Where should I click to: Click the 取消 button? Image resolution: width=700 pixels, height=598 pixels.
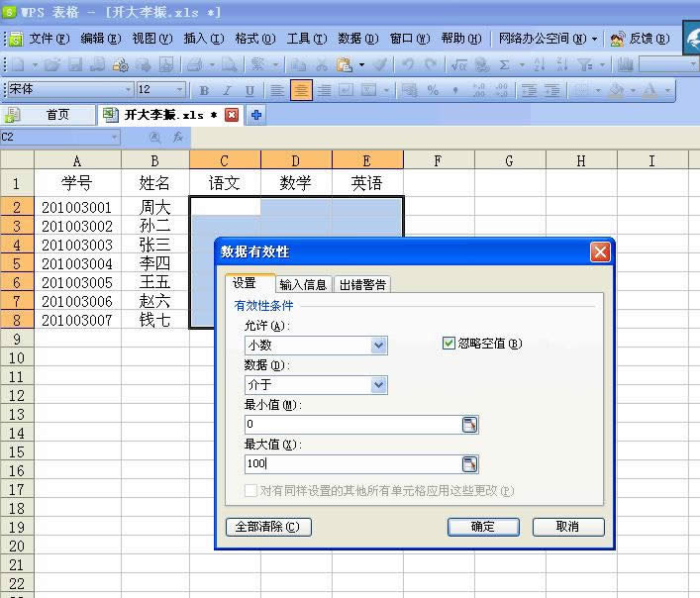568,527
